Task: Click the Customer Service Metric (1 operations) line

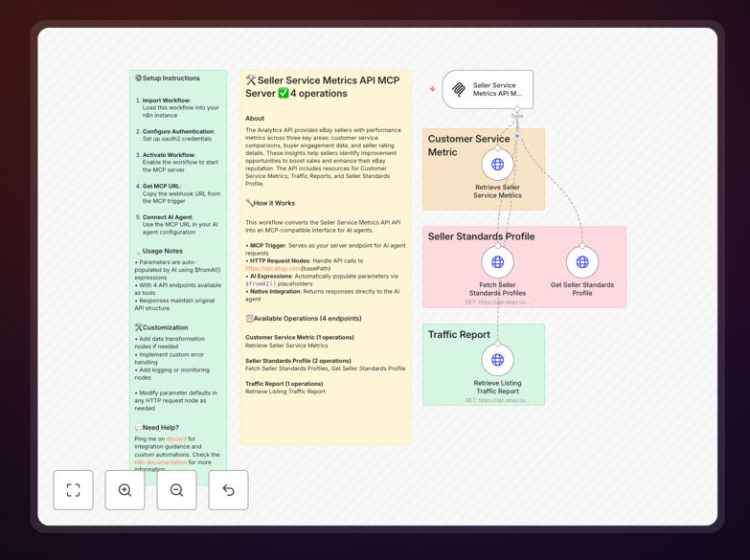Action: [300, 337]
